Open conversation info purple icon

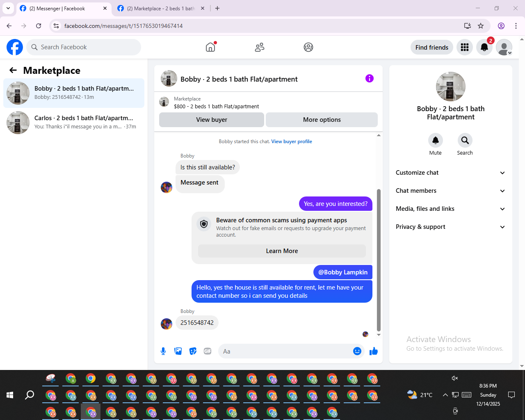(370, 78)
